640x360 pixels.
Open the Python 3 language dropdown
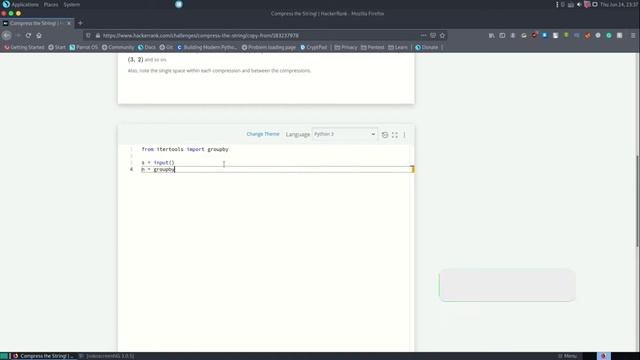(x=344, y=134)
